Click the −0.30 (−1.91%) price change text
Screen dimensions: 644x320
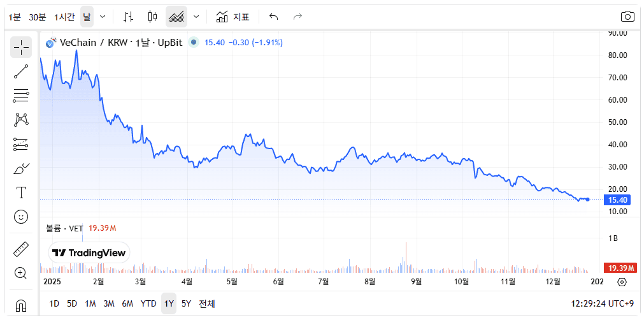pos(255,43)
